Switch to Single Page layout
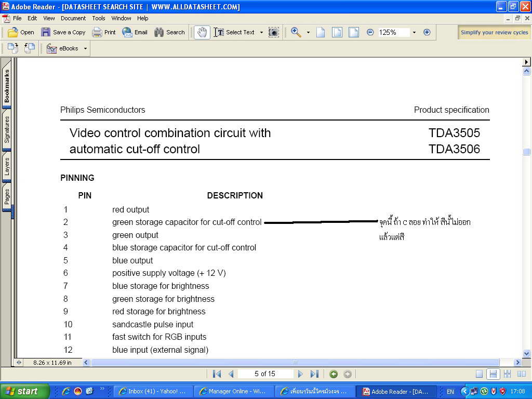This screenshot has height=399, width=532. 479,374
